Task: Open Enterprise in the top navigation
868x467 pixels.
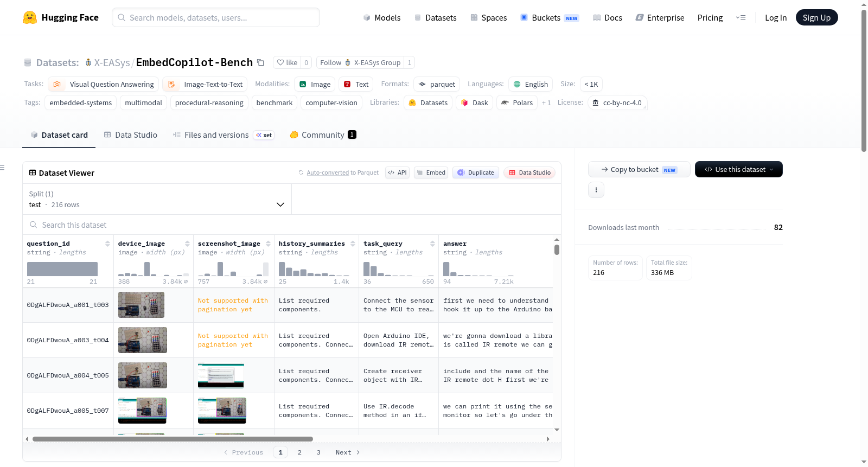Action: 660,17
